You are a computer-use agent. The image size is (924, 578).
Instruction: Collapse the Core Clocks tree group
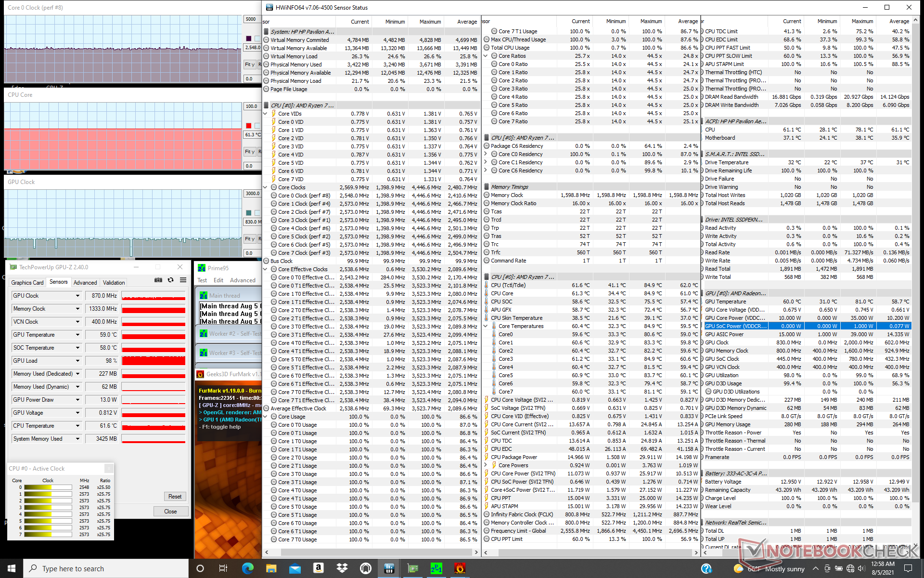pyautogui.click(x=265, y=187)
